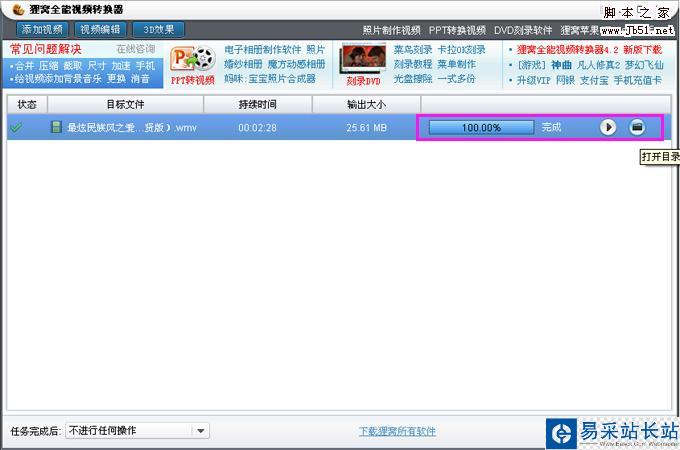Select the wmv file name in the list
The height and width of the screenshot is (450, 680).
pyautogui.click(x=132, y=127)
